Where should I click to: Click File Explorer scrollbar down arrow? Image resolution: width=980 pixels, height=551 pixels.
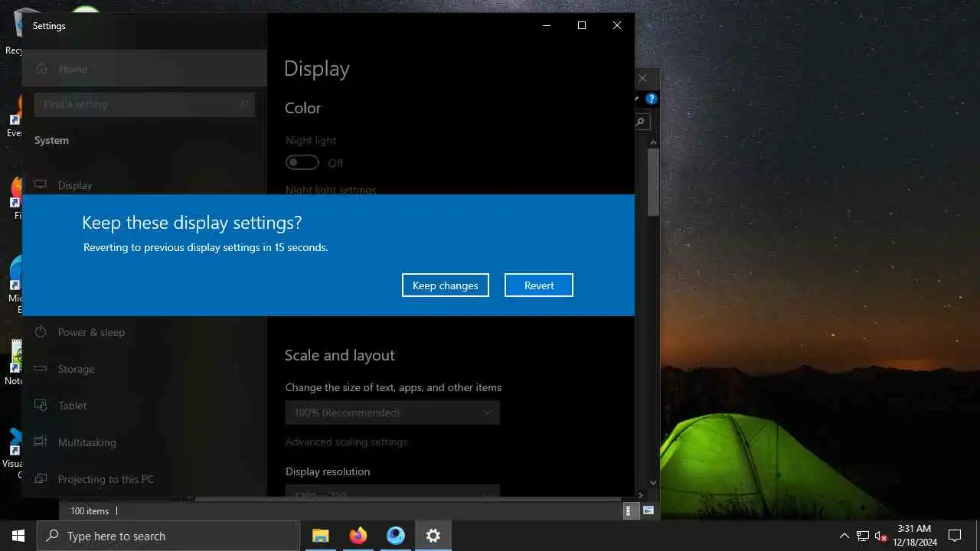653,483
